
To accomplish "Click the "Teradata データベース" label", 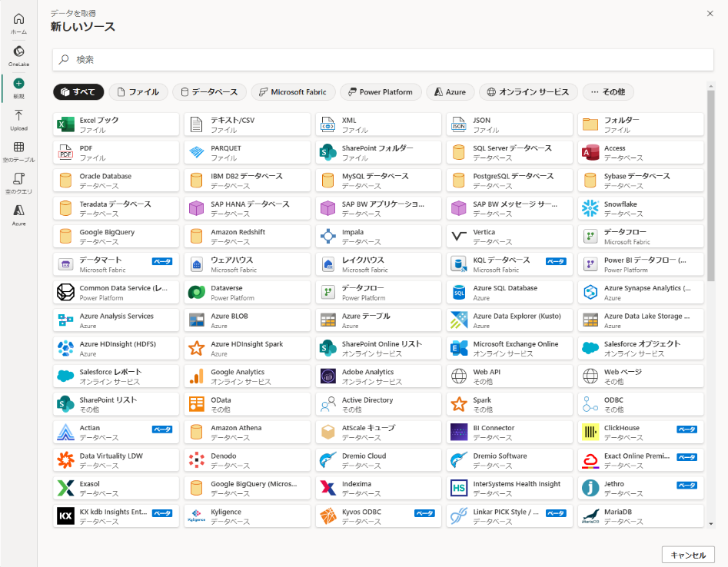I will [x=115, y=204].
